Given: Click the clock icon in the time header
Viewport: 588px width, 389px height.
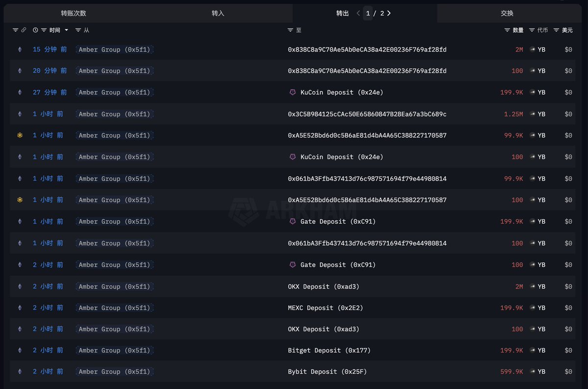Looking at the screenshot, I should coord(35,30).
